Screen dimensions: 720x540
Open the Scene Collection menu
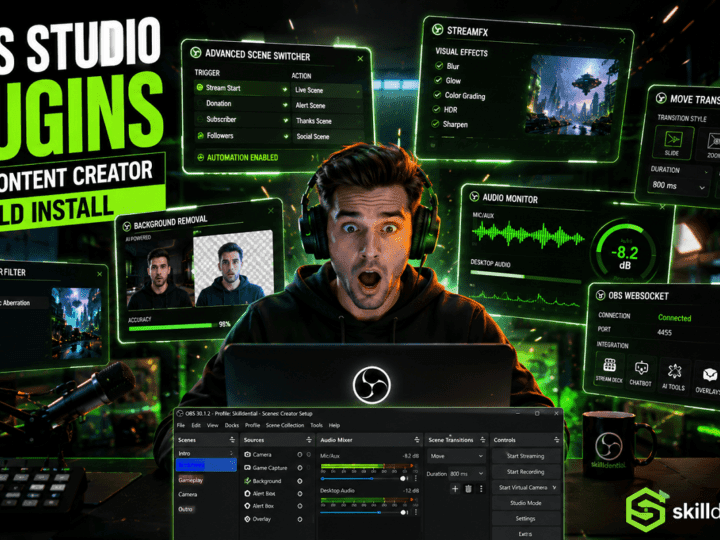point(285,425)
